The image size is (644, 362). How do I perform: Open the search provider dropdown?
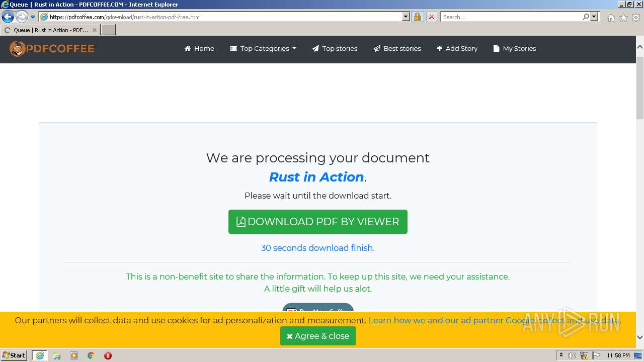point(594,17)
